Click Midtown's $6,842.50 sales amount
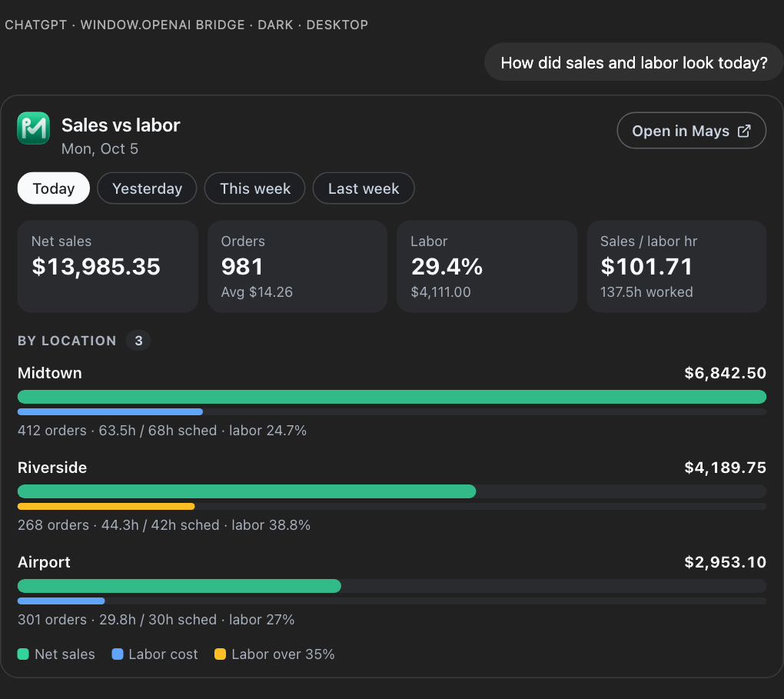The width and height of the screenshot is (784, 699). [725, 373]
